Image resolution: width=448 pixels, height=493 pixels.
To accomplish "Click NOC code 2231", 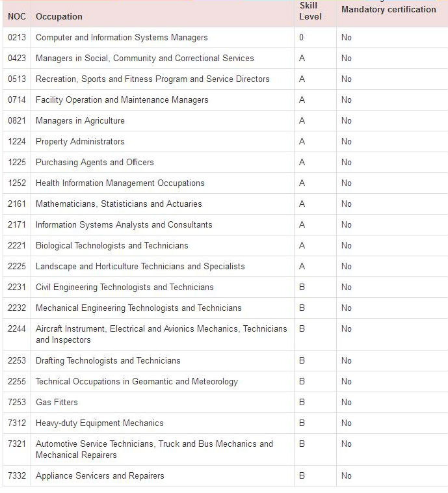I will (17, 287).
